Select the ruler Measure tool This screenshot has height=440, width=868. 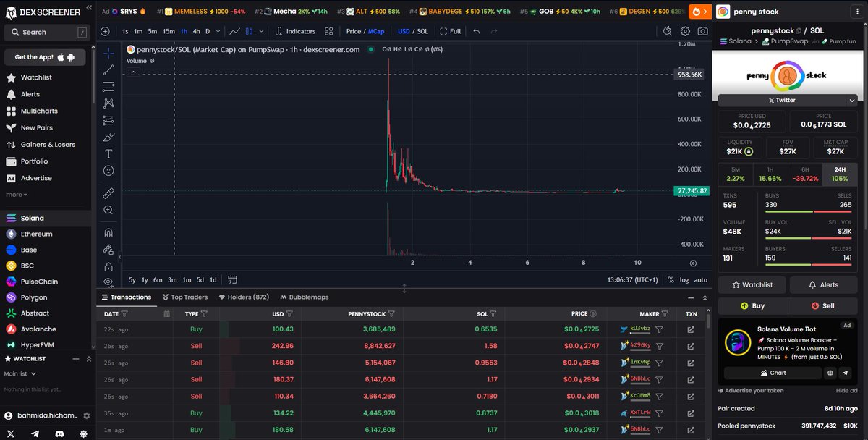[x=109, y=193]
